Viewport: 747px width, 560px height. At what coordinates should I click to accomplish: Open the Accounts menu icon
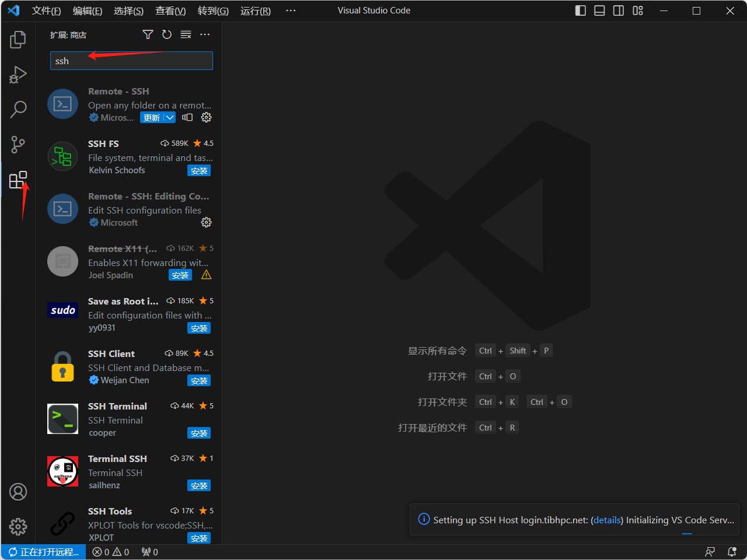(18, 492)
